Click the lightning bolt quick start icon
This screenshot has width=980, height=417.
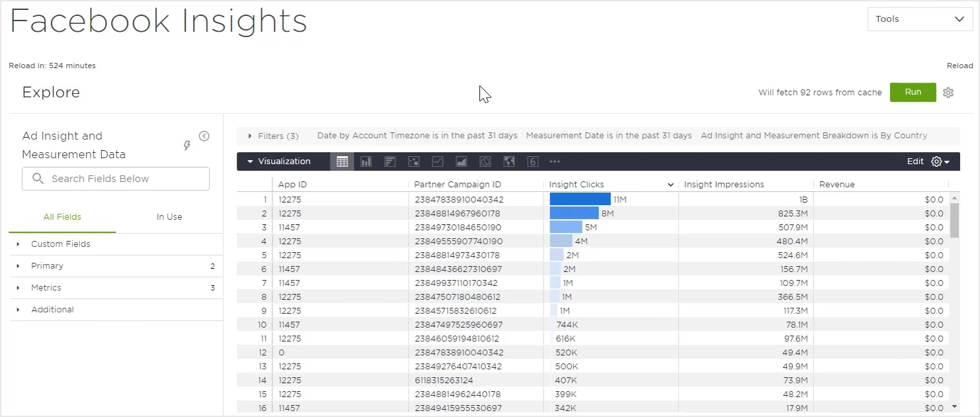click(x=187, y=145)
